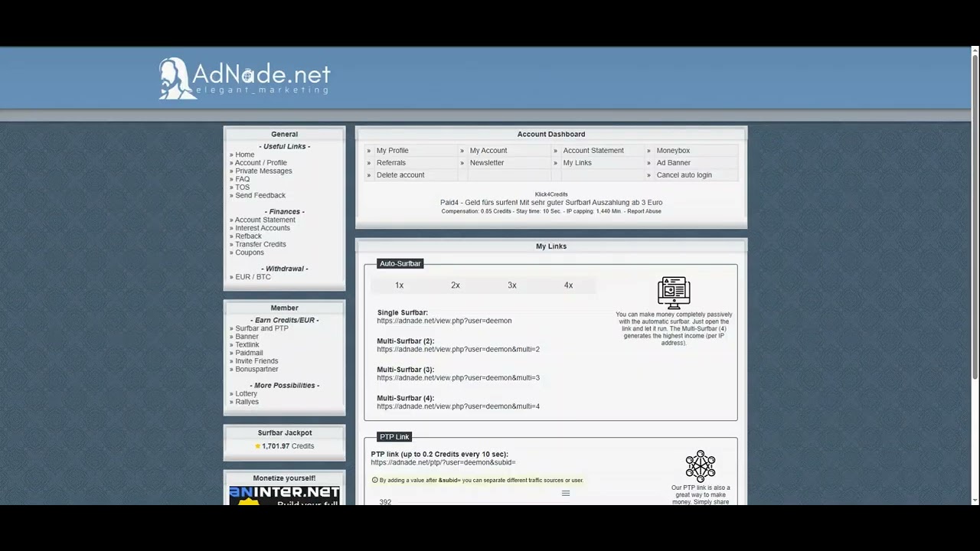The image size is (980, 551).
Task: Click the info icon before subid note
Action: point(375,481)
